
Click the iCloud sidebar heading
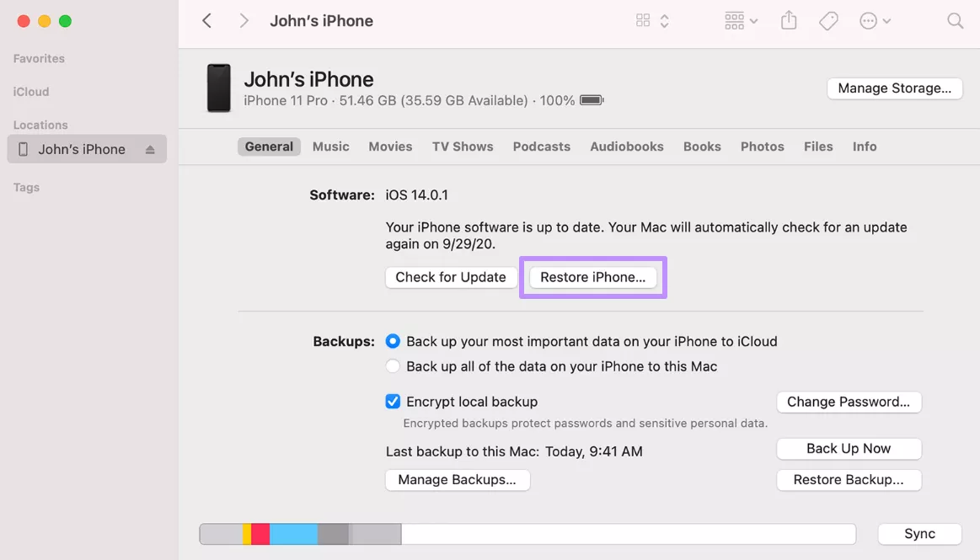[x=31, y=92]
